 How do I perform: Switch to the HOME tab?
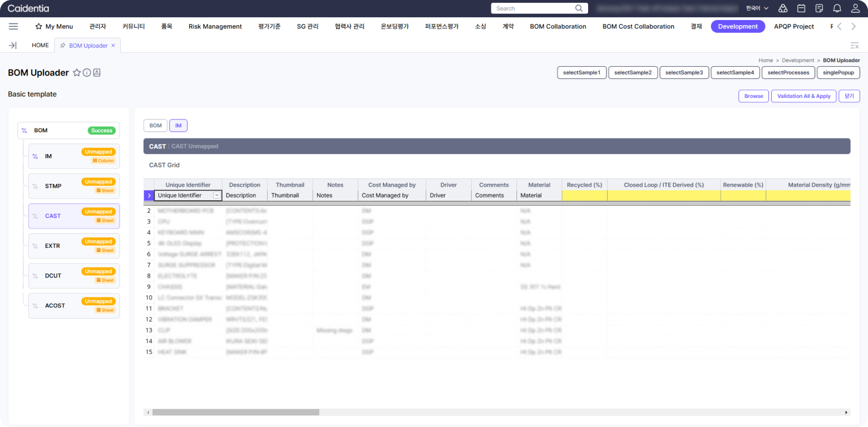point(40,46)
